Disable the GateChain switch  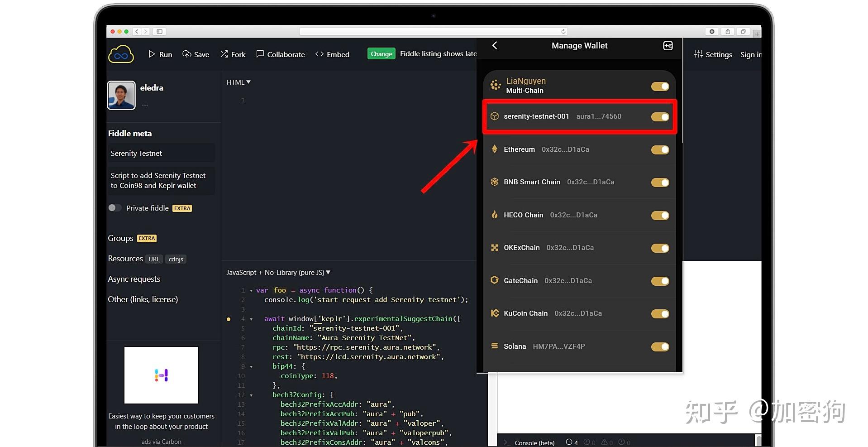tap(660, 281)
